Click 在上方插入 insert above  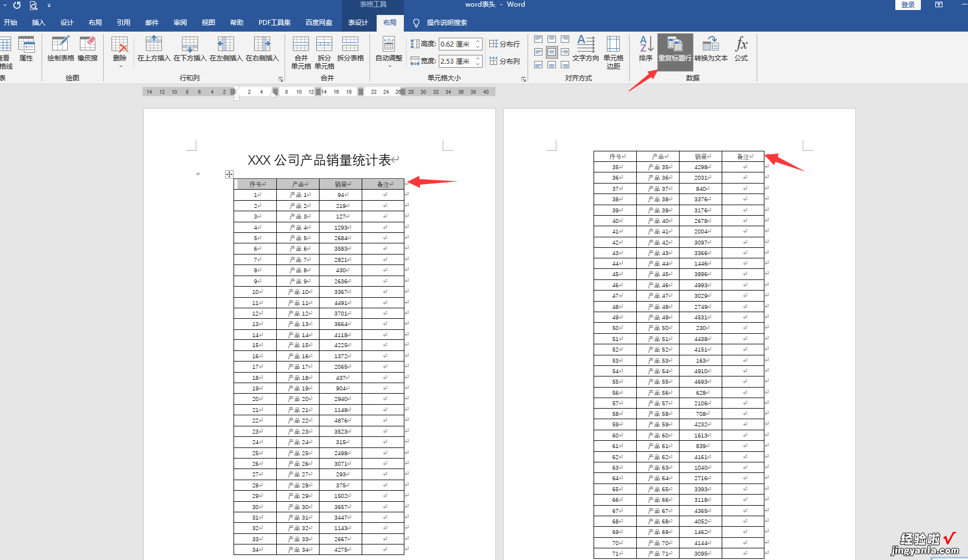tap(154, 49)
